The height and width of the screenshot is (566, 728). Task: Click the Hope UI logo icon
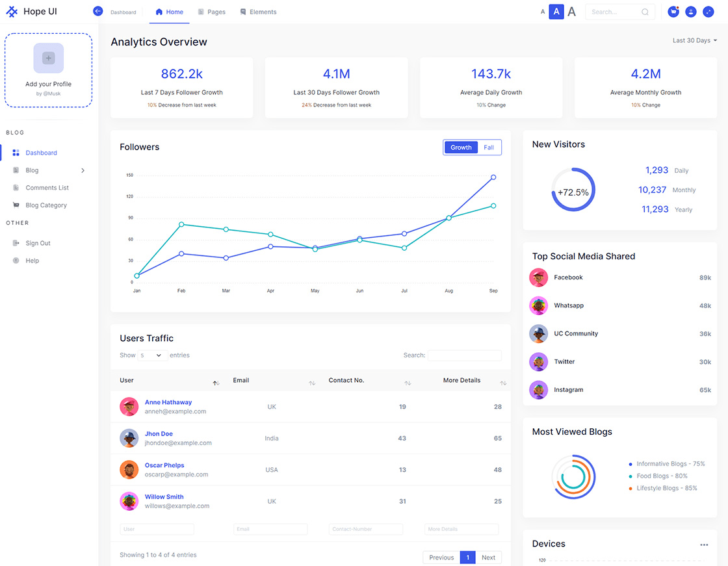click(x=11, y=11)
